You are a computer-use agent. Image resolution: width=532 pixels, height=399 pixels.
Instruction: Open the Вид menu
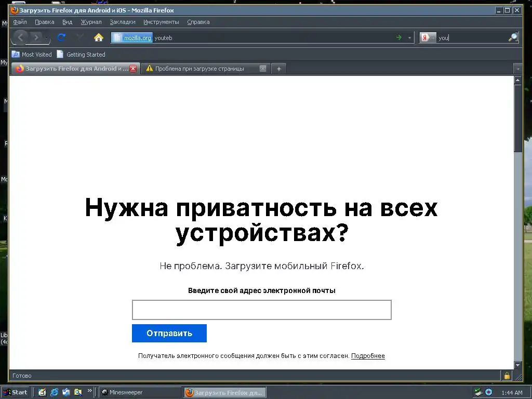click(67, 22)
